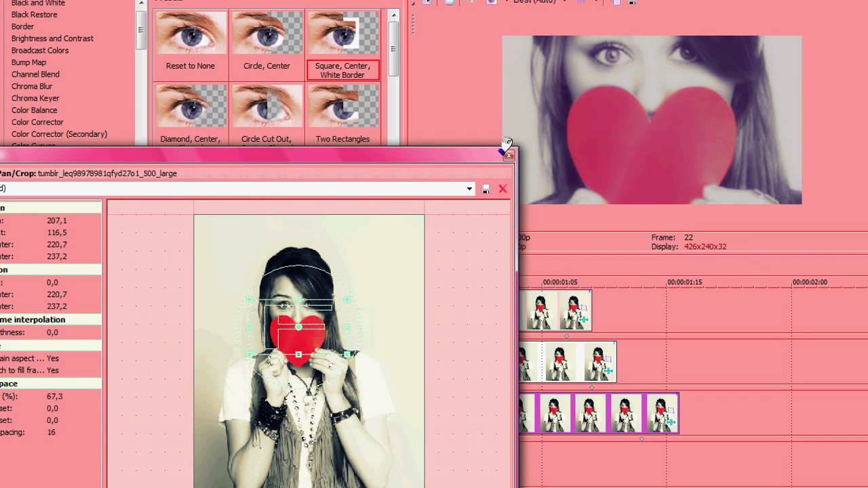Select Black Restore in the effects list
The image size is (868, 488).
coord(34,15)
